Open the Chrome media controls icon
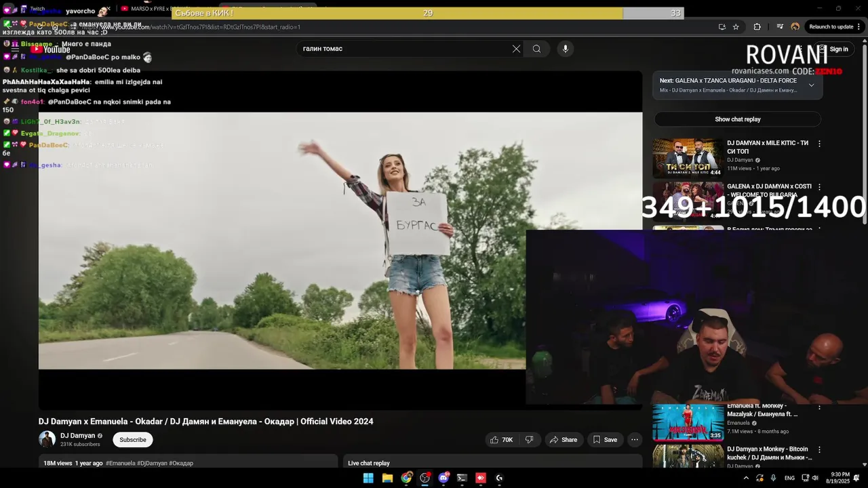Image resolution: width=868 pixels, height=488 pixels. coord(780,27)
